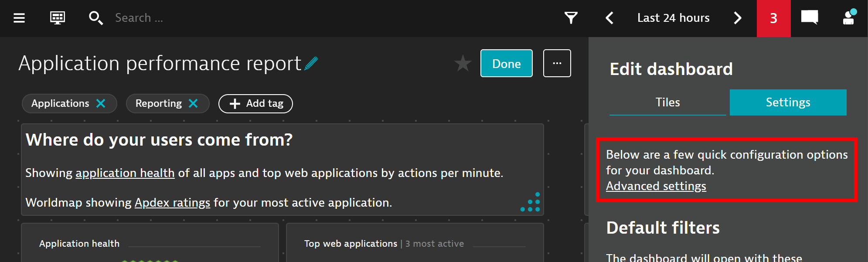Image resolution: width=868 pixels, height=262 pixels.
Task: Open the hamburger navigation menu
Action: click(x=19, y=18)
